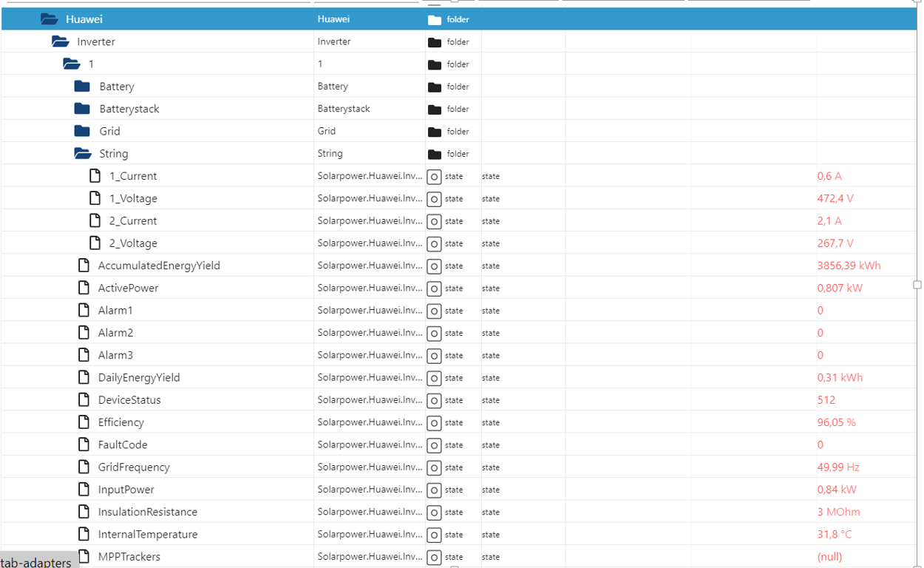Click the state type icon in InternalTemperature row

click(x=435, y=535)
